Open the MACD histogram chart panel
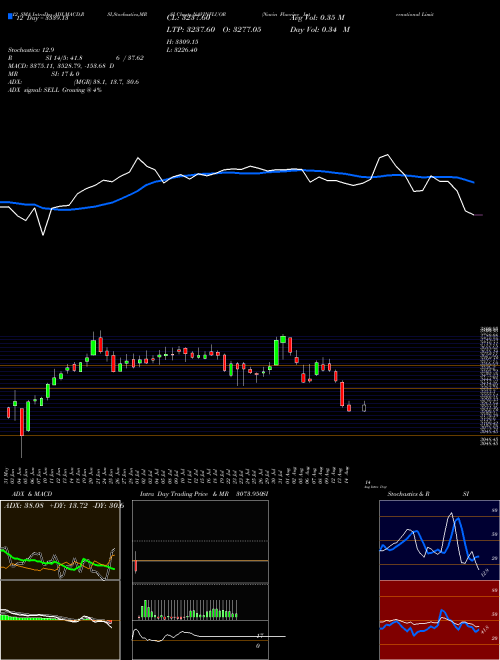 coord(60,620)
